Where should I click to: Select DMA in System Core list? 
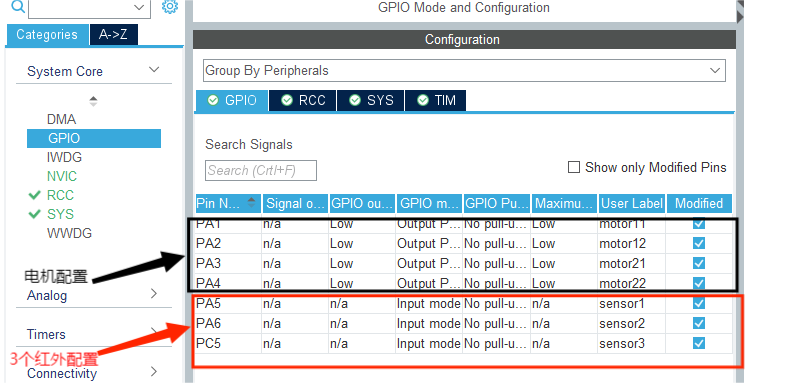coord(61,120)
